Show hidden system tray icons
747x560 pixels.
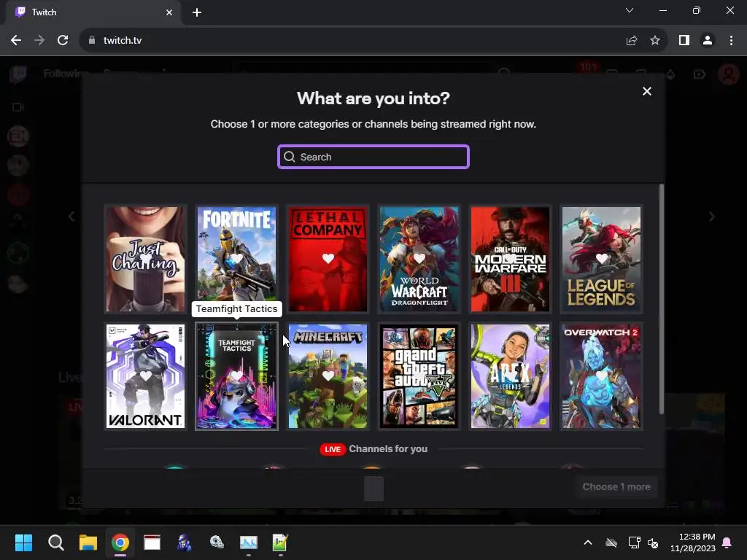[588, 542]
